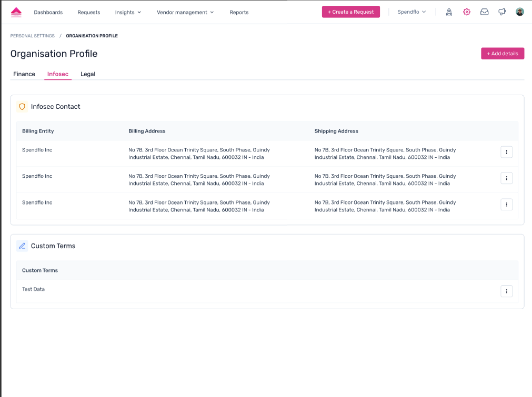Image resolution: width=532 pixels, height=397 pixels.
Task: Select the Infosec tab
Action: (x=58, y=74)
